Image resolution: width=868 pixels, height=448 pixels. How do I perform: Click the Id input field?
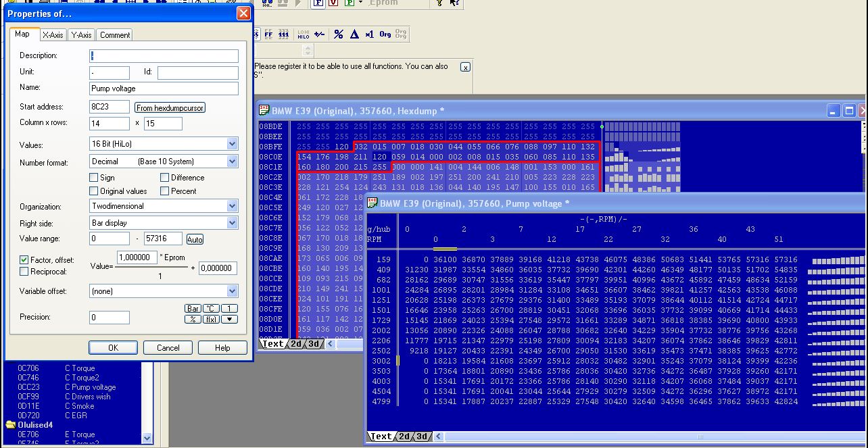198,72
